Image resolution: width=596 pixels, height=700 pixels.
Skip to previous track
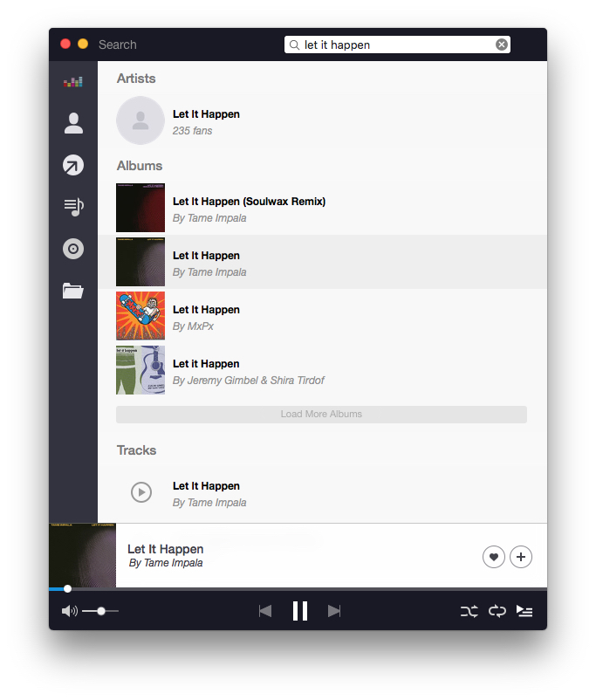pyautogui.click(x=265, y=611)
